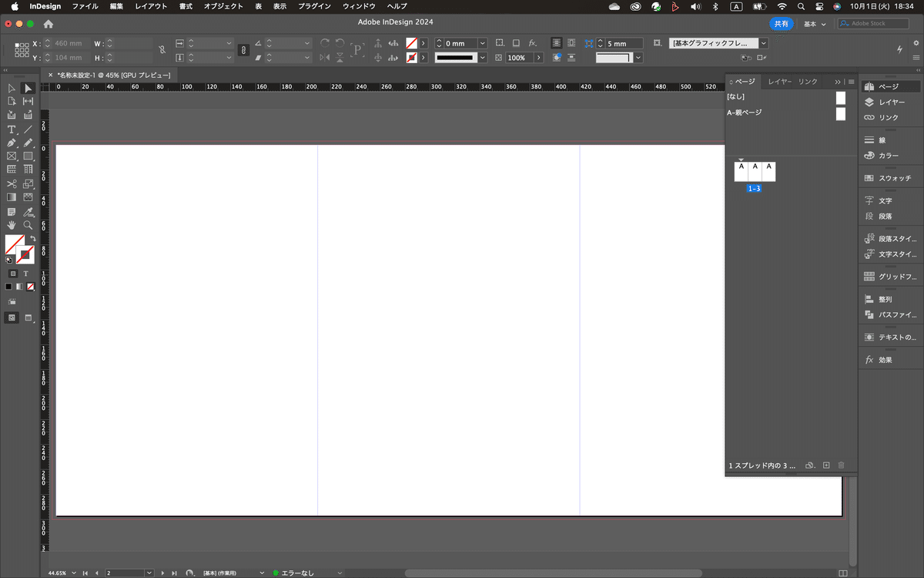Open the page number dropdown in status bar
The height and width of the screenshot is (578, 924).
pyautogui.click(x=149, y=573)
